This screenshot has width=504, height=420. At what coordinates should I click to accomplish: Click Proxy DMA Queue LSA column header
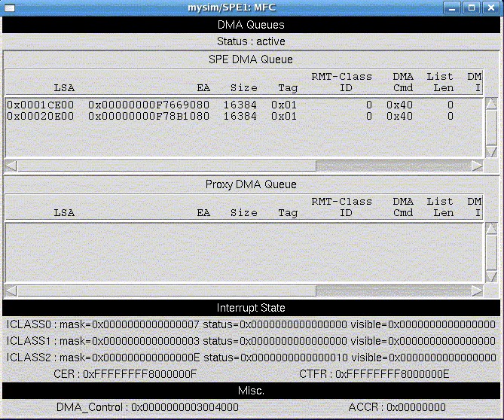pos(64,213)
